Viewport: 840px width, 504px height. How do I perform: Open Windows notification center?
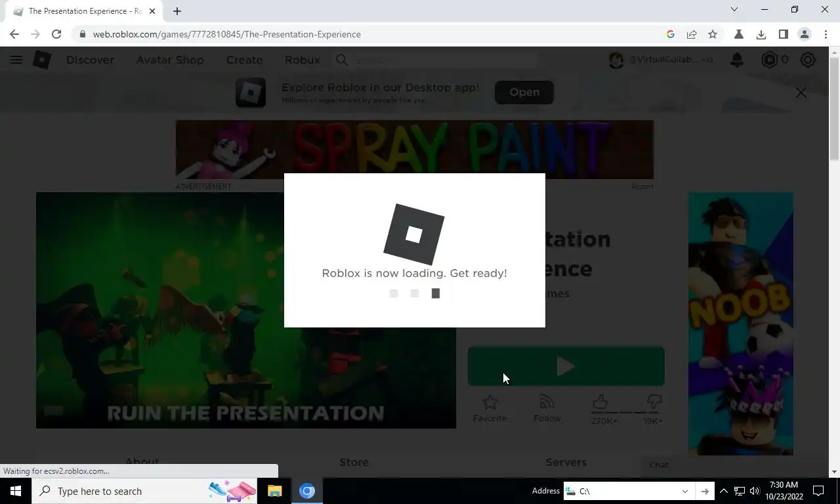tap(818, 491)
